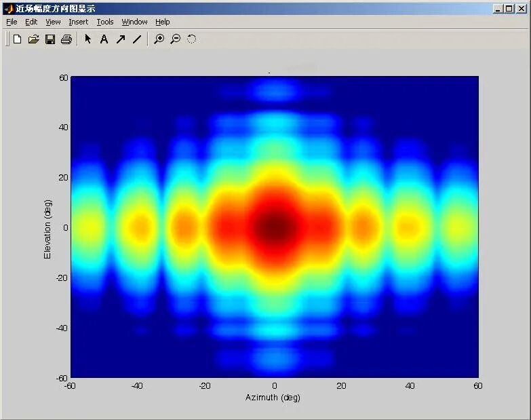531x420 pixels.
Task: Click y-axis tick label '-40'
Action: [x=62, y=328]
